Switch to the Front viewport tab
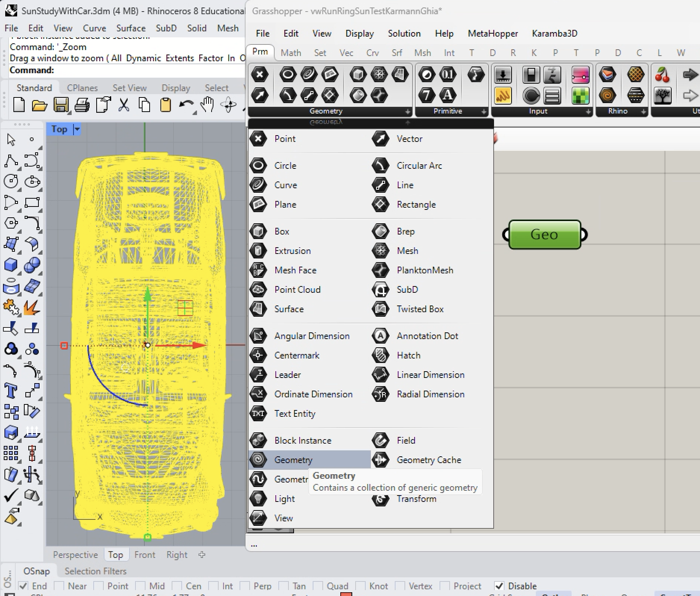Screen dimensions: 700x596 145,555
